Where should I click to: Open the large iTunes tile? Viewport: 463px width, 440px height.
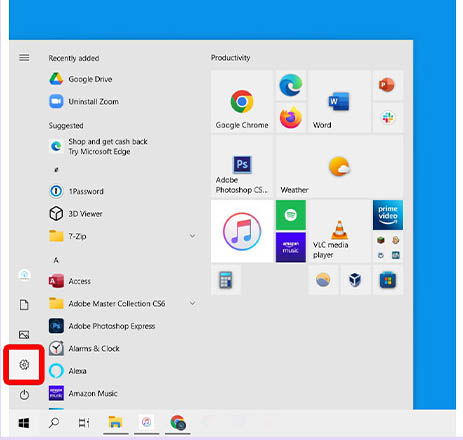[242, 231]
